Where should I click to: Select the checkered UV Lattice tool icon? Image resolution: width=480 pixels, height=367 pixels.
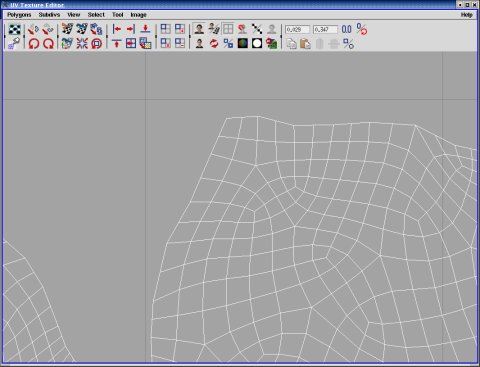14,29
